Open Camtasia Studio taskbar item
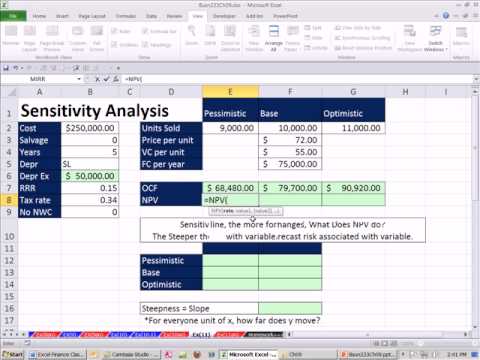This screenshot has height=360, width=480. (x=132, y=354)
